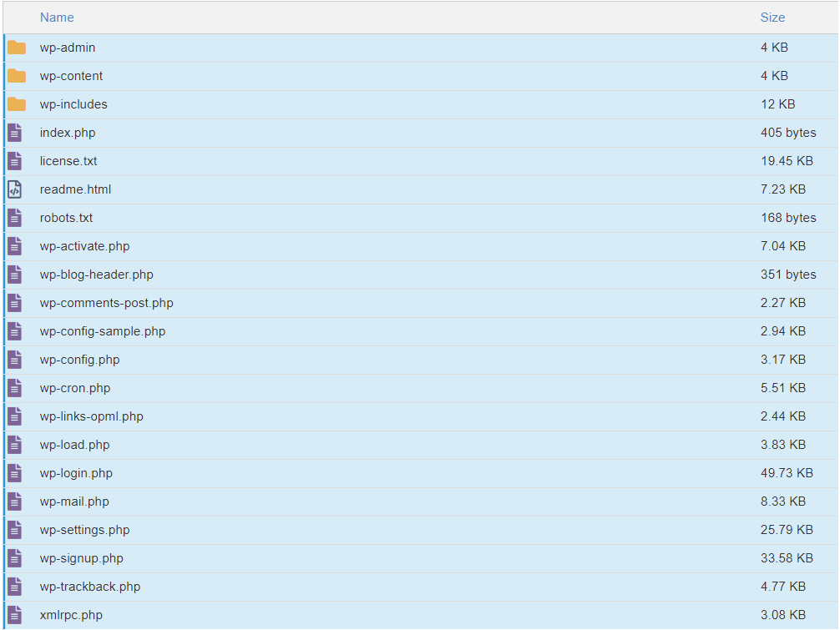The height and width of the screenshot is (630, 840).
Task: Select the wp-comments-post.php file name
Action: (107, 303)
